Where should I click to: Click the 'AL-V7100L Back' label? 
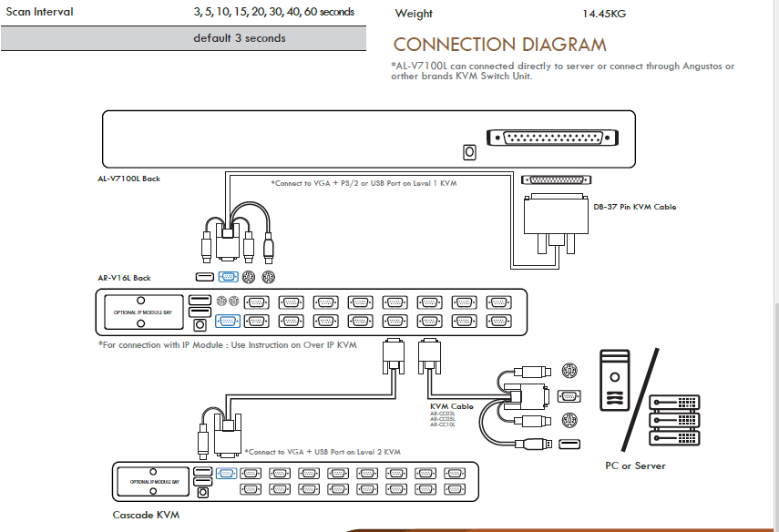128,179
